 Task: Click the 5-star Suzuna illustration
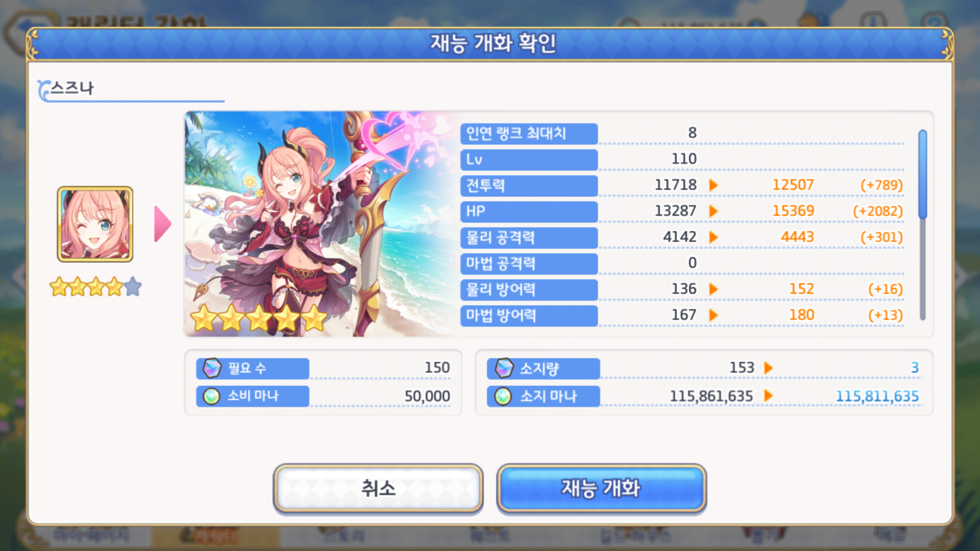point(322,224)
